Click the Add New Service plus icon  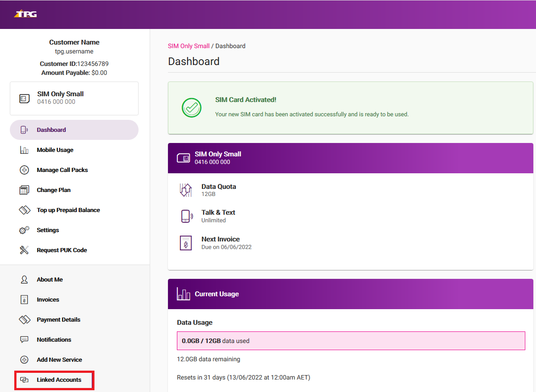pyautogui.click(x=25, y=359)
